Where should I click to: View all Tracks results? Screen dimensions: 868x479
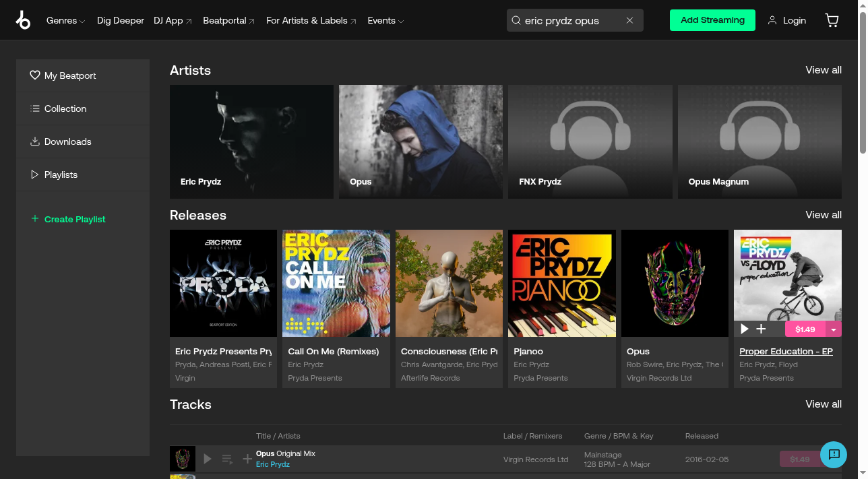(824, 404)
